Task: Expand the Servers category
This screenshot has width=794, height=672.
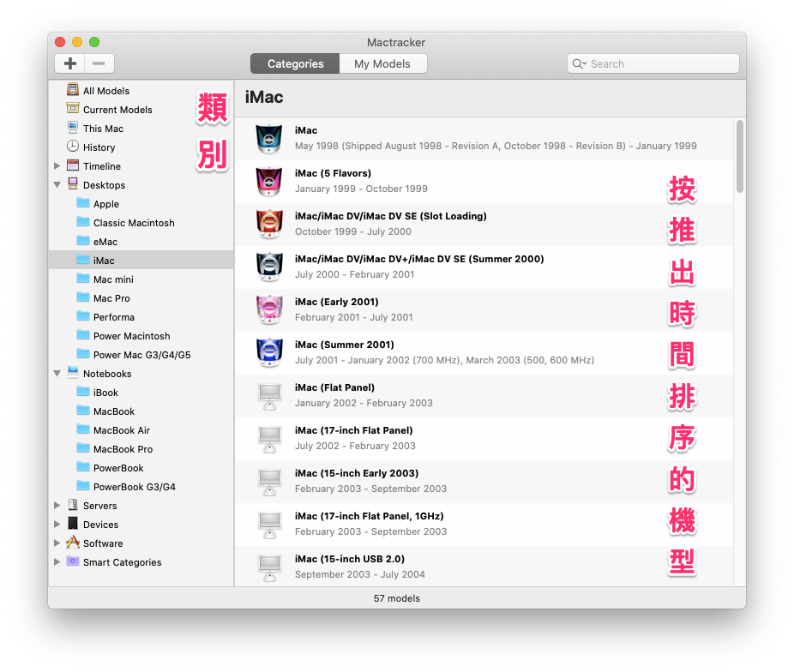Action: (57, 505)
